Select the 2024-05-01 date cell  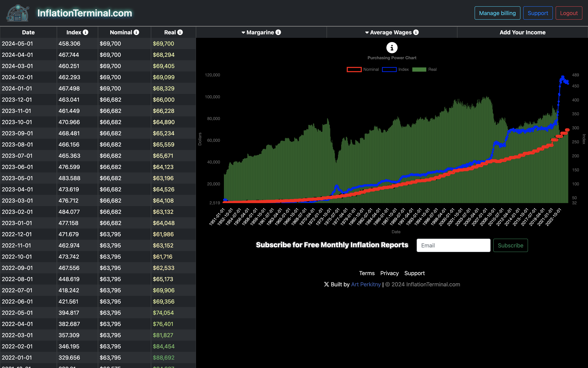pyautogui.click(x=28, y=44)
